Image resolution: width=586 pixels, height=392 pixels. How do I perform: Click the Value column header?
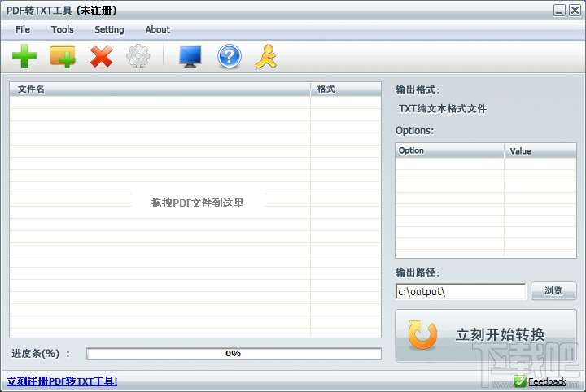tap(540, 150)
